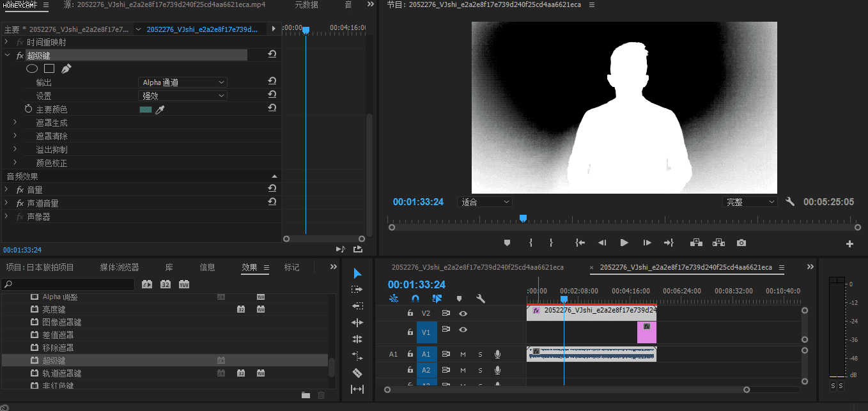This screenshot has width=868, height=411.
Task: Click the Export Frame camera icon
Action: click(741, 243)
